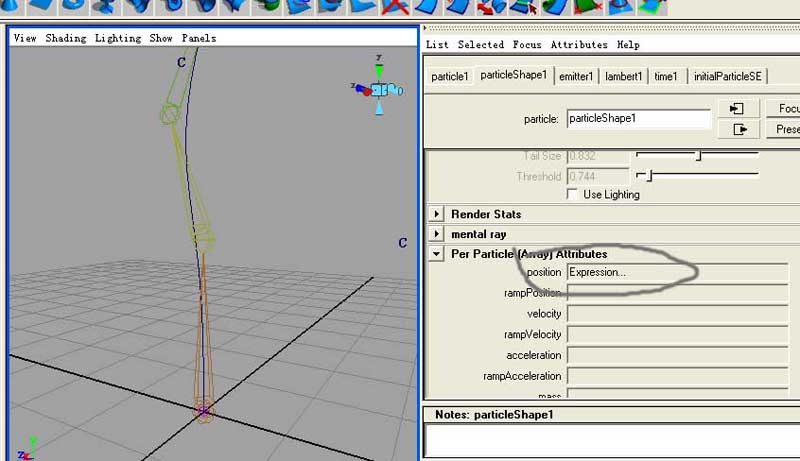Click the "Notes: particleShape1" label
Viewport: 800px width, 461px height.
(494, 415)
